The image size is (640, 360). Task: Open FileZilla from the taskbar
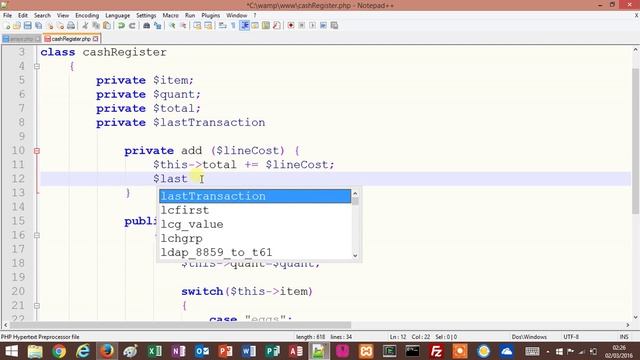point(436,351)
